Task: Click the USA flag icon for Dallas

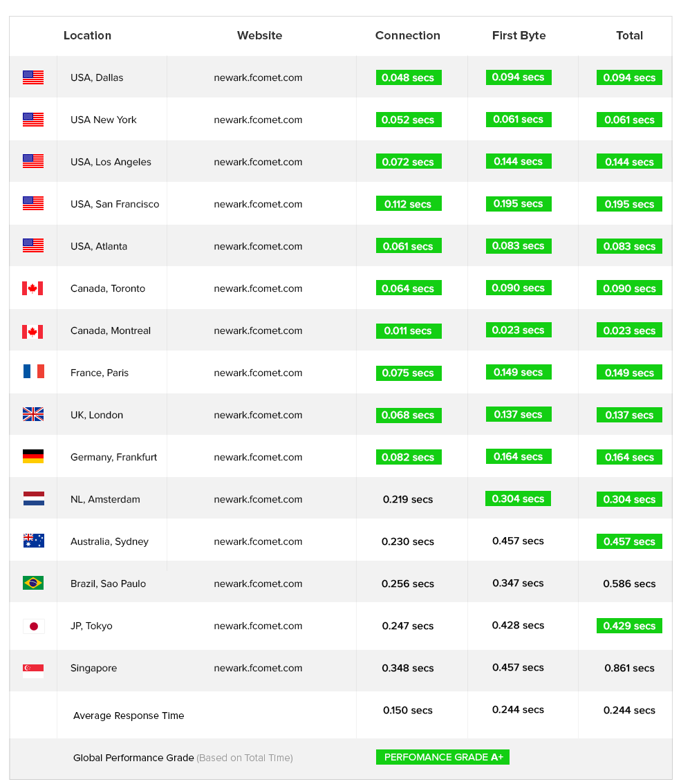Action: tap(33, 77)
